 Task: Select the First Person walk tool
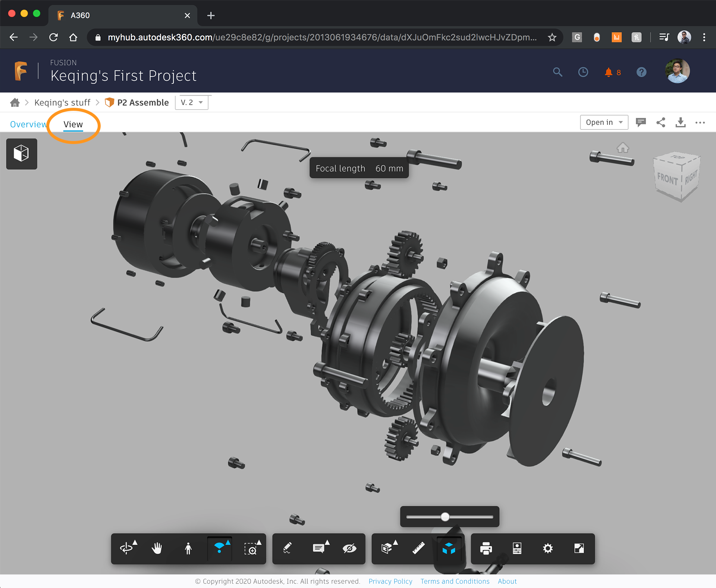coord(188,548)
